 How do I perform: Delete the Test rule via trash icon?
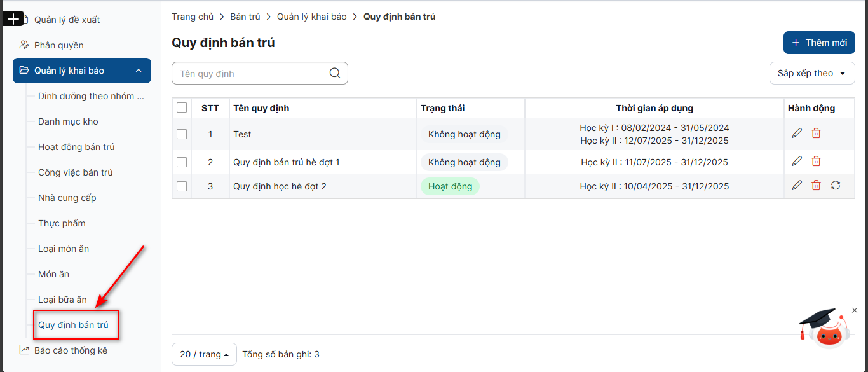(816, 134)
